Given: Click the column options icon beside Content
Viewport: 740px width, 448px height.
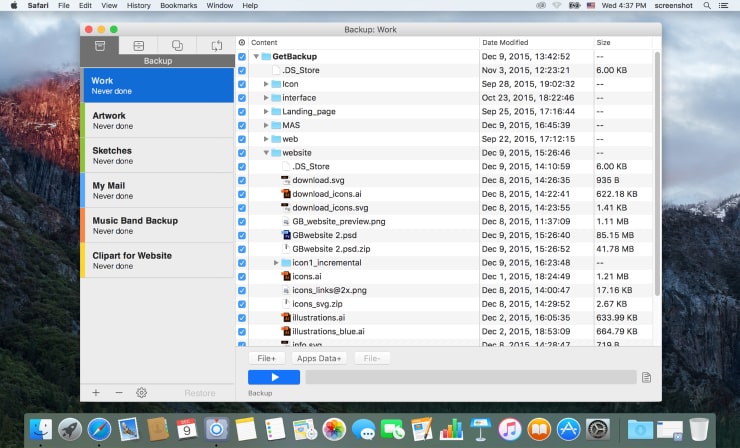Looking at the screenshot, I should [242, 42].
